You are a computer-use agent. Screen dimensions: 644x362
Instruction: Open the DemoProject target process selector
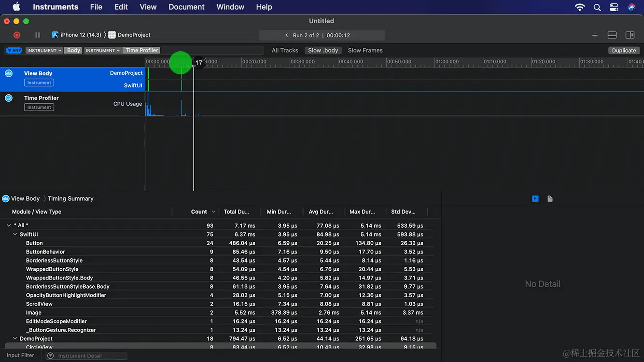134,35
